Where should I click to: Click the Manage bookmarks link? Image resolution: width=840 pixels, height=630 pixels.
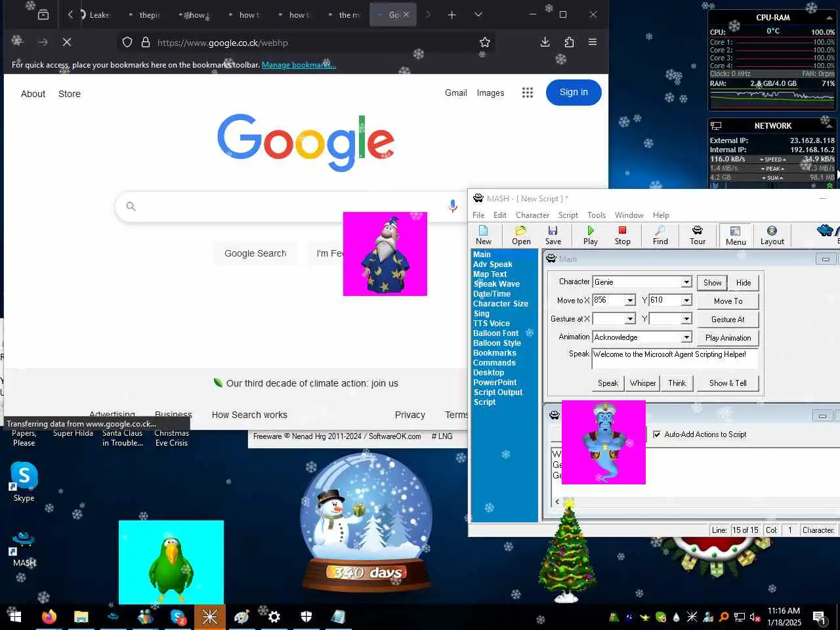299,65
